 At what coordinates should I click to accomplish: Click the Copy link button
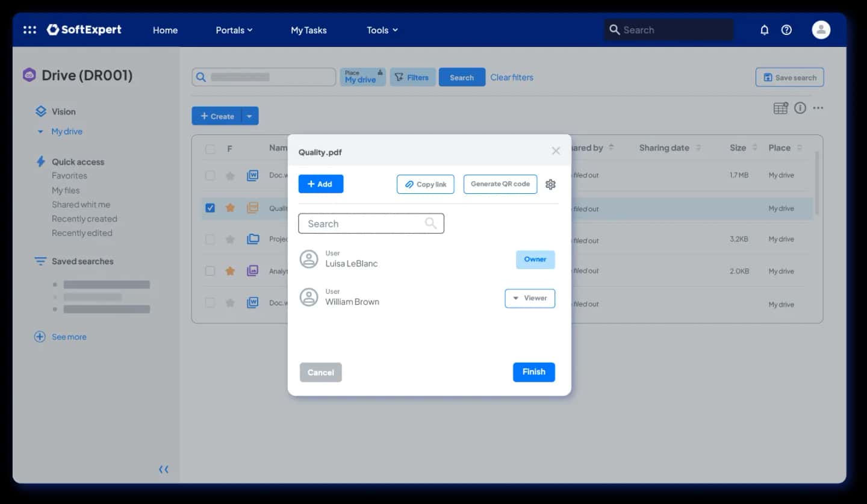click(x=426, y=184)
